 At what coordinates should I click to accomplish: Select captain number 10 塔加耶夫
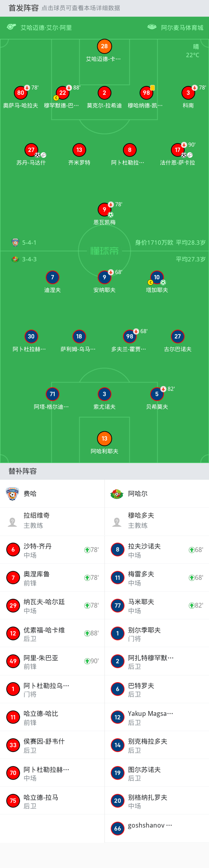157,277
